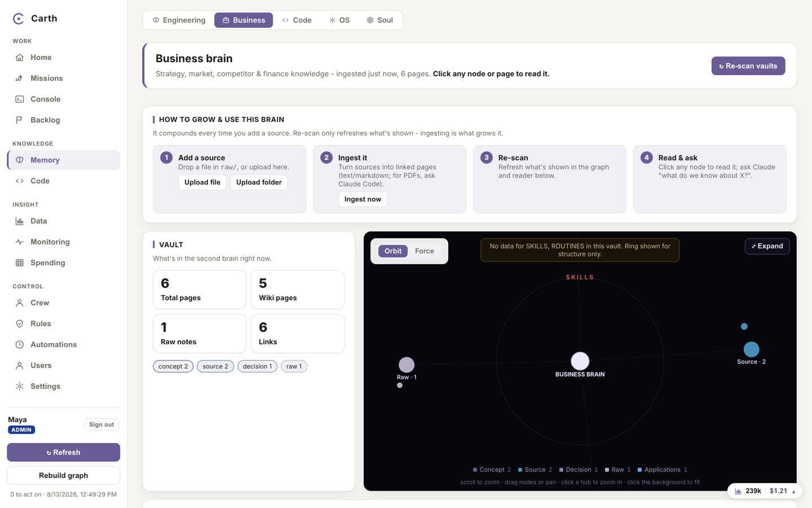Click the Settings gear icon

point(20,387)
